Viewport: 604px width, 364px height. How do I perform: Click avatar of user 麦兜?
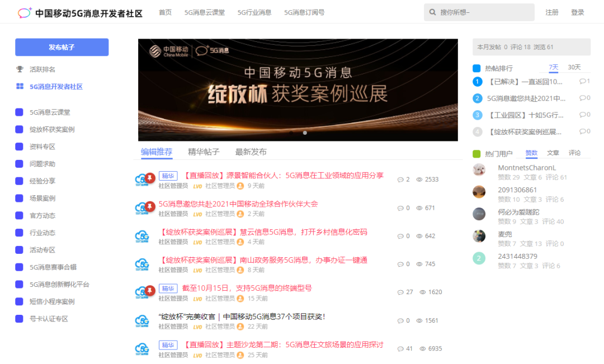479,236
